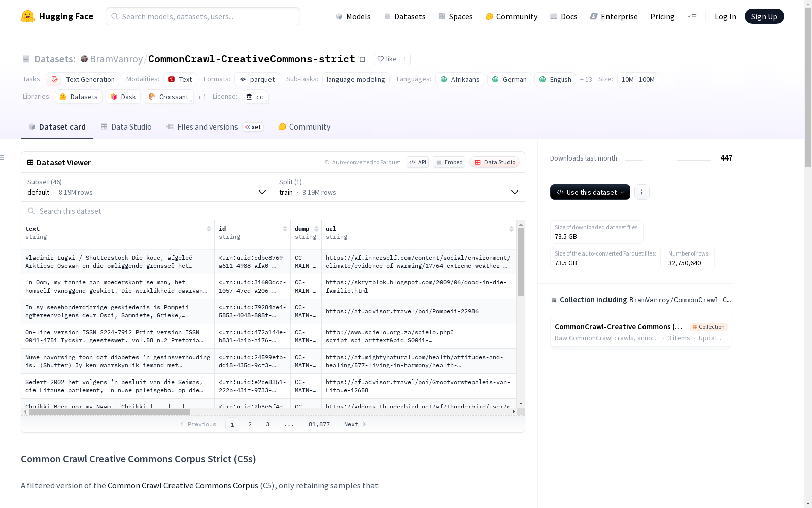812x508 pixels.
Task: Click the Log In link
Action: [725, 16]
